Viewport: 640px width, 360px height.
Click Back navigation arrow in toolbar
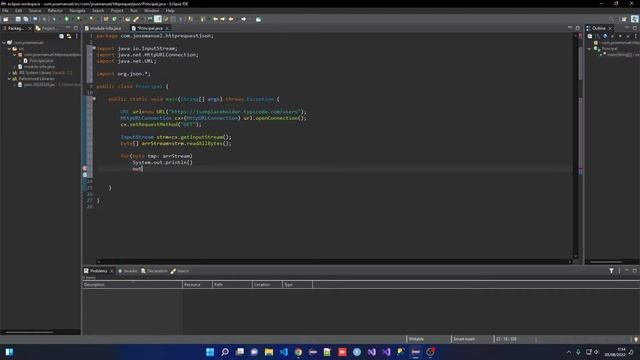231,19
